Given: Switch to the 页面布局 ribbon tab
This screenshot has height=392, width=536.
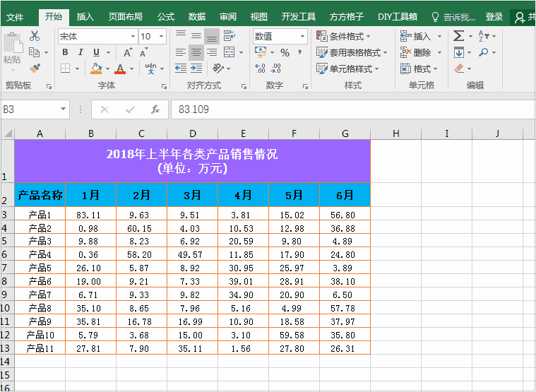Looking at the screenshot, I should click(x=126, y=17).
